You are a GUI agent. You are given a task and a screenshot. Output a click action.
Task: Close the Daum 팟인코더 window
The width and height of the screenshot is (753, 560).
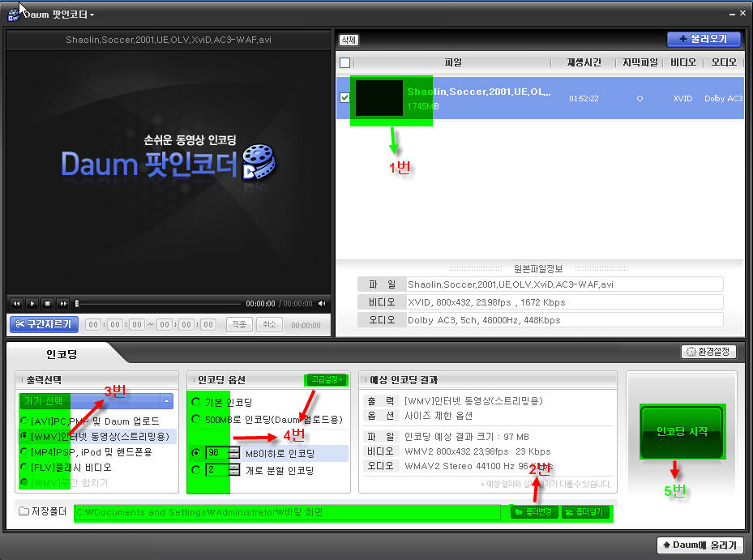(743, 14)
